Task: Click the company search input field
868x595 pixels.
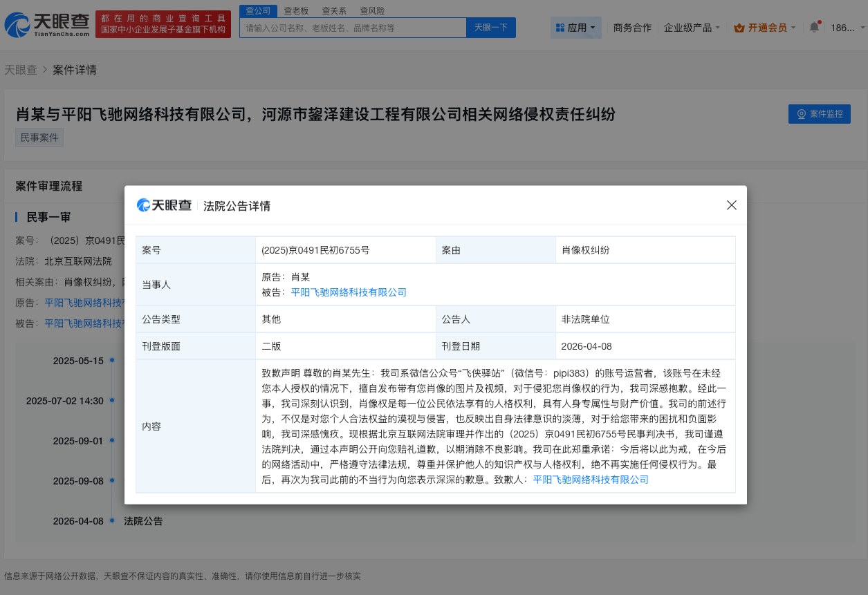Action: pos(351,27)
